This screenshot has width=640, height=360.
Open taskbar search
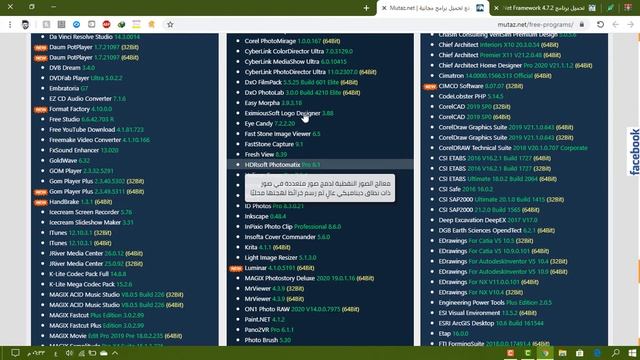[x=616, y=353]
